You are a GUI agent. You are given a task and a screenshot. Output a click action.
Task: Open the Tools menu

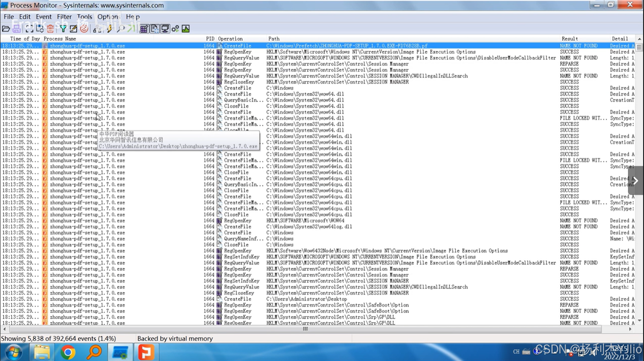point(85,16)
